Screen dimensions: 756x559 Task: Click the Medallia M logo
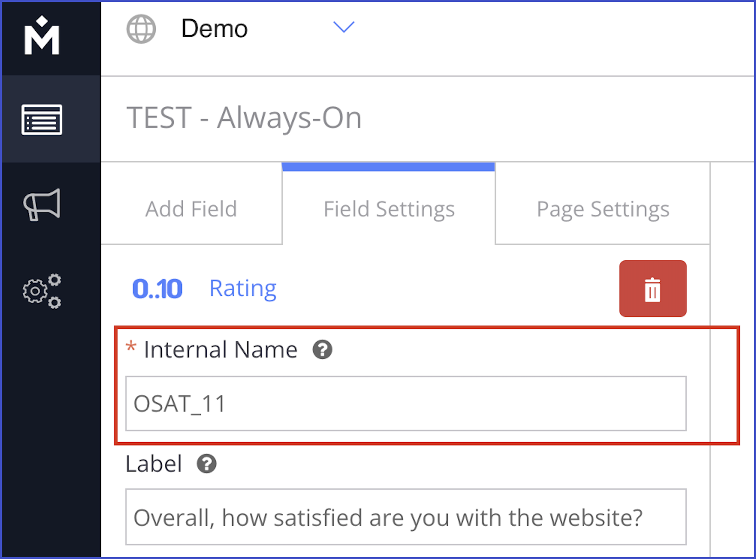tap(42, 35)
